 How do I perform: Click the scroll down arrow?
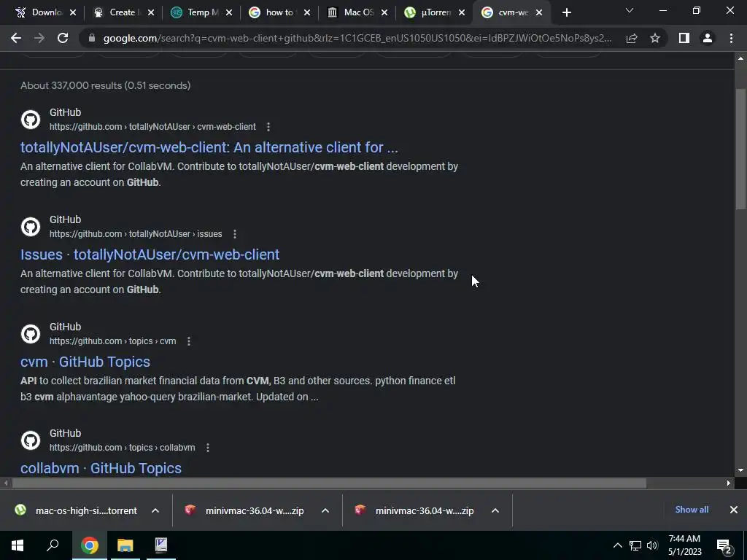point(740,470)
